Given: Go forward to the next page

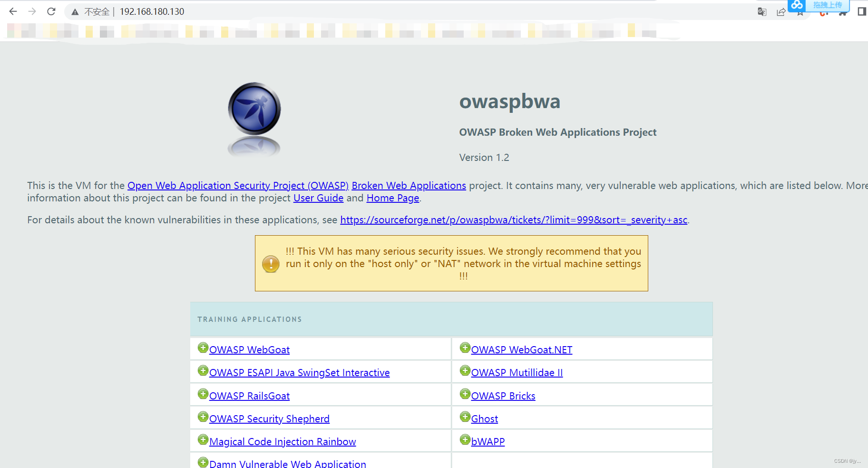Looking at the screenshot, I should [32, 11].
